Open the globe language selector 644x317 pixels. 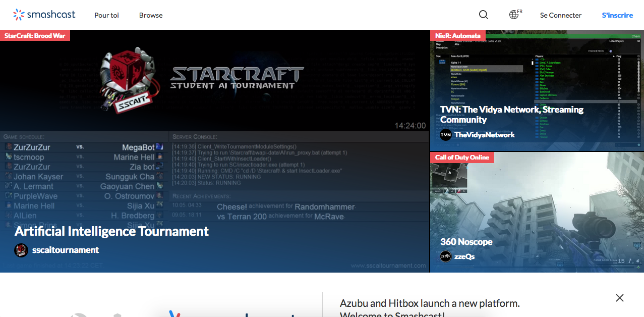515,15
